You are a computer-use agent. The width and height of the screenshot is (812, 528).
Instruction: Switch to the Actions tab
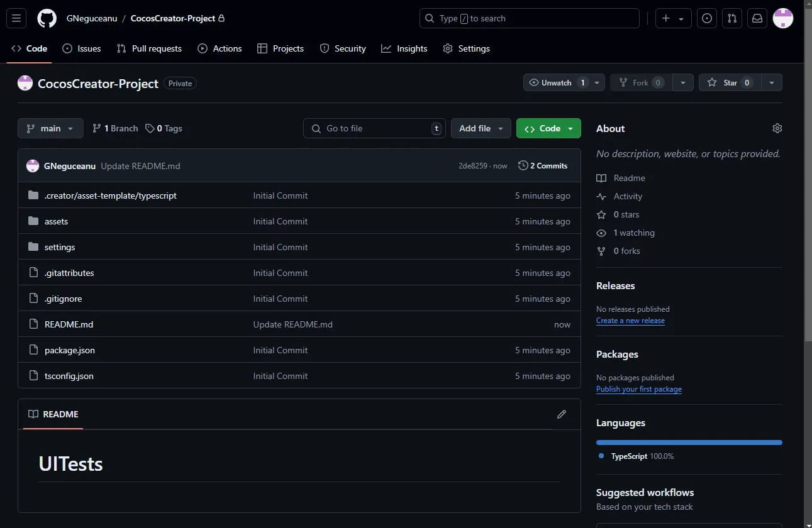(220, 48)
